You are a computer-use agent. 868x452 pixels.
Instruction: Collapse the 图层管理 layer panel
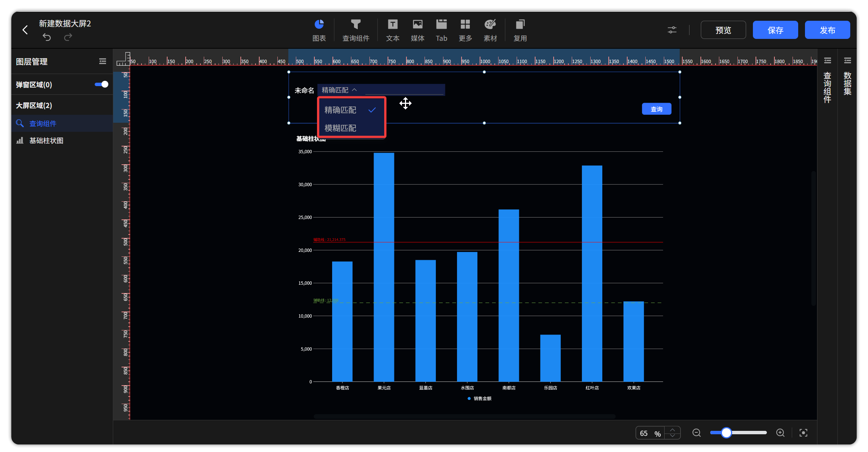point(103,61)
